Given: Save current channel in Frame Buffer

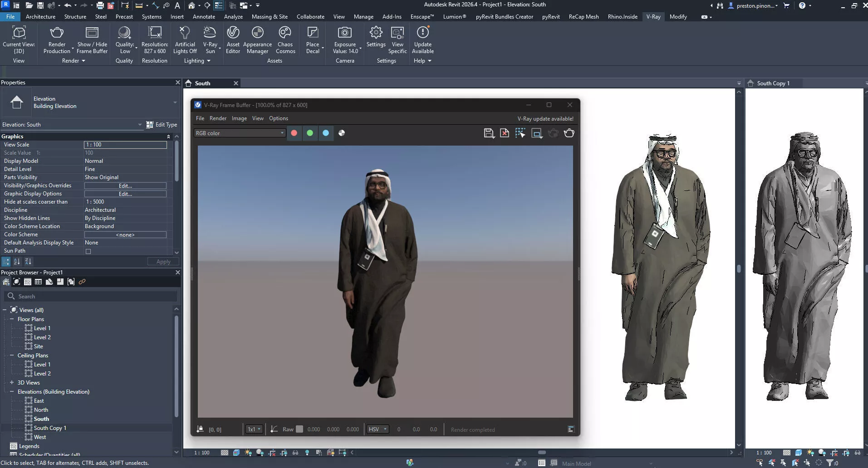Looking at the screenshot, I should 489,133.
